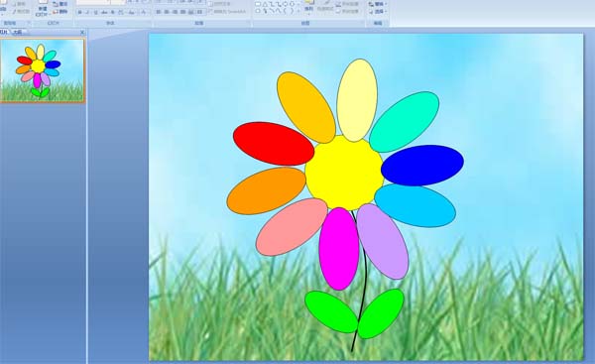Click the Reset slide button

point(60,4)
